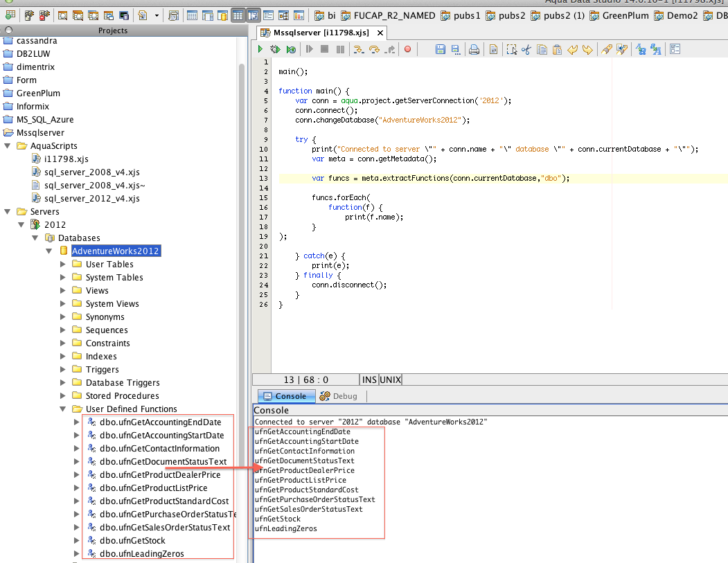Click the Cut scissors icon

pos(526,49)
